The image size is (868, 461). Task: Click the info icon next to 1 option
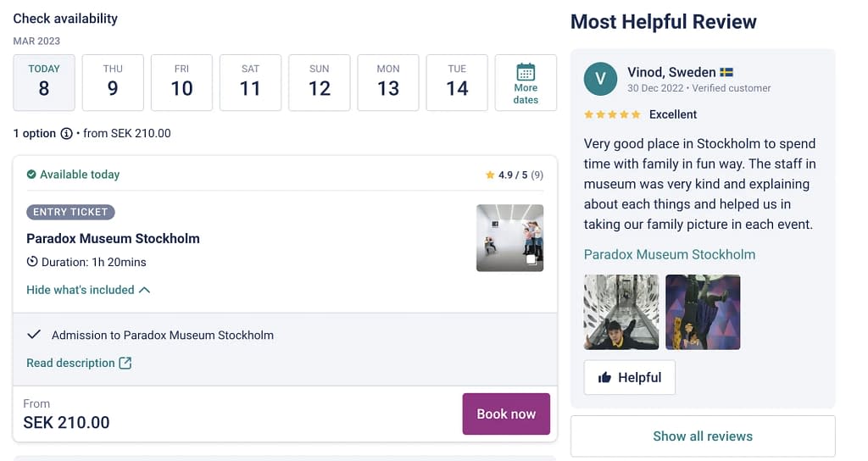point(66,133)
